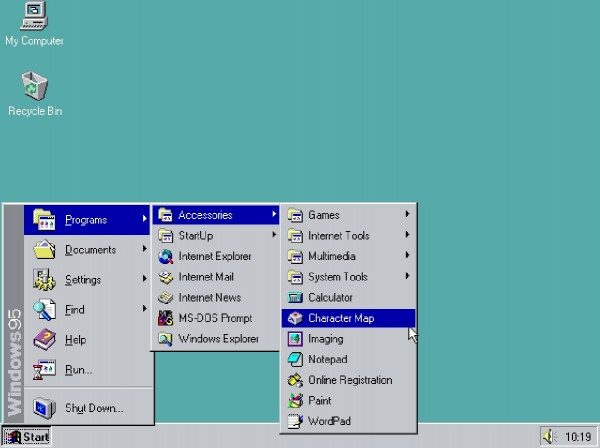
Task: Expand Find submenu arrow
Action: pyautogui.click(x=144, y=308)
